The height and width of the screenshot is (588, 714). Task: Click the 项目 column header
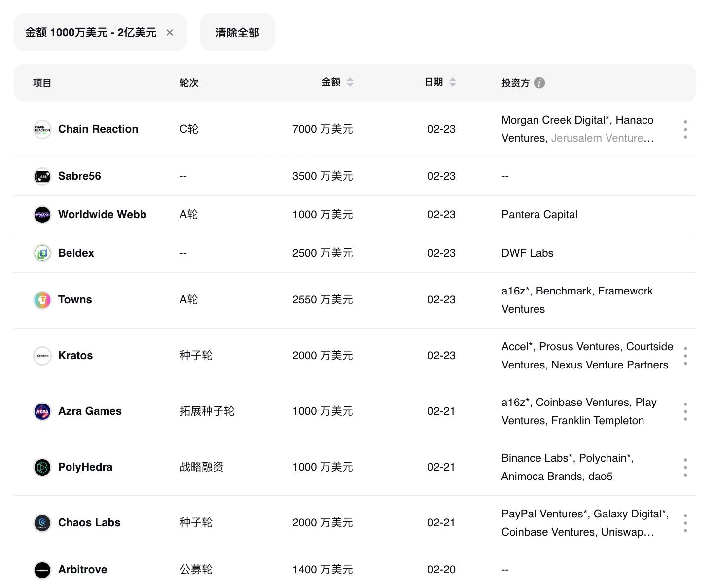[42, 83]
